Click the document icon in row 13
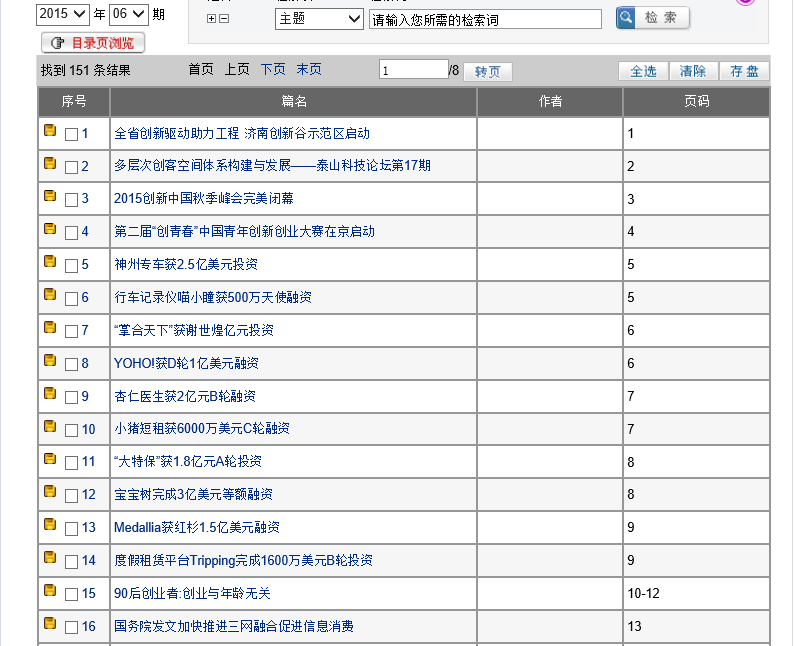The height and width of the screenshot is (646, 794). [50, 524]
